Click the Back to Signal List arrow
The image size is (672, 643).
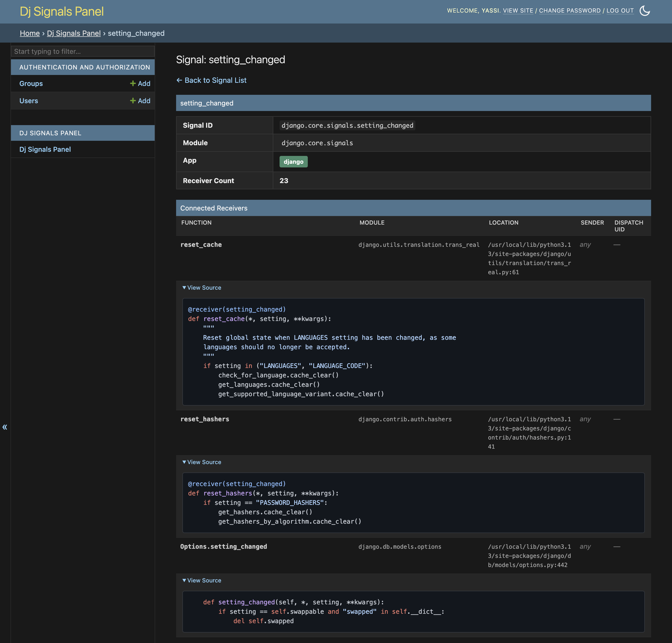[179, 80]
